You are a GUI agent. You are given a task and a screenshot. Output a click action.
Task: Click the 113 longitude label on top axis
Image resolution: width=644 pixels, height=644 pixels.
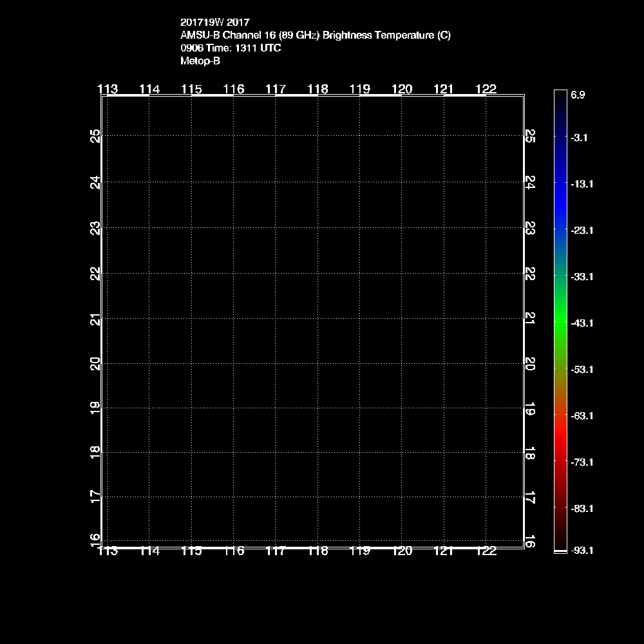tap(108, 89)
